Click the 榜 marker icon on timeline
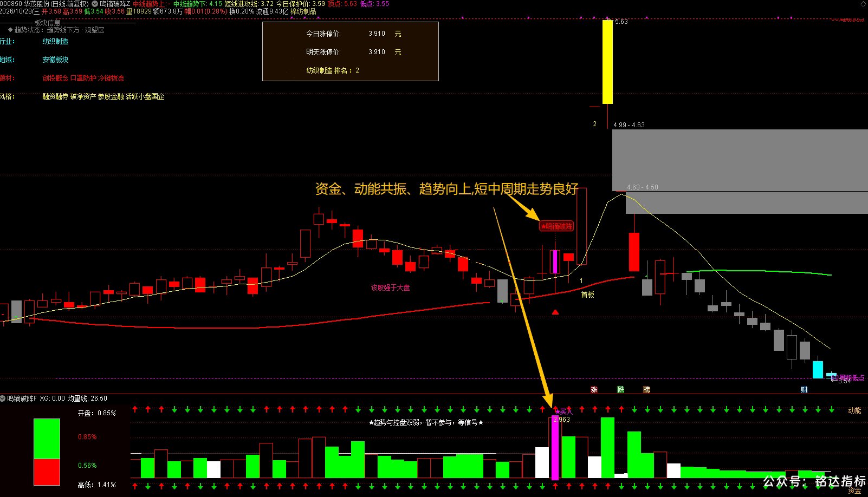 click(646, 390)
